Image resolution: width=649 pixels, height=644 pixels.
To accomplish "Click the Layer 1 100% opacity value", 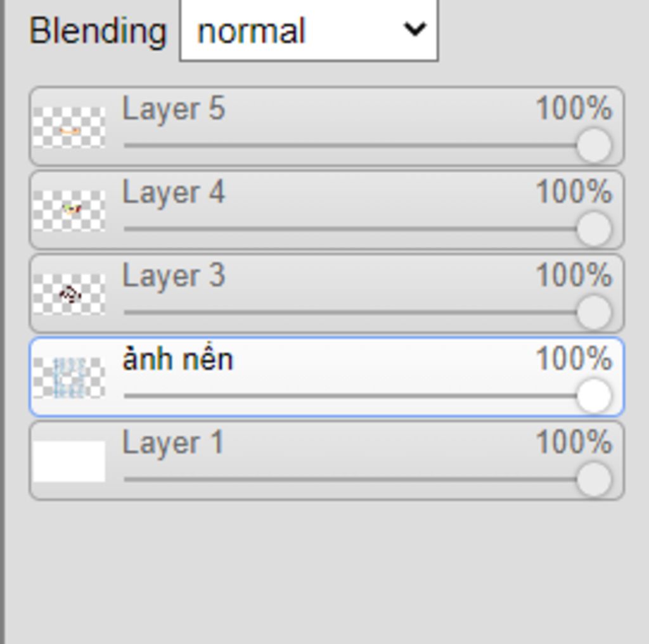I will click(x=574, y=443).
